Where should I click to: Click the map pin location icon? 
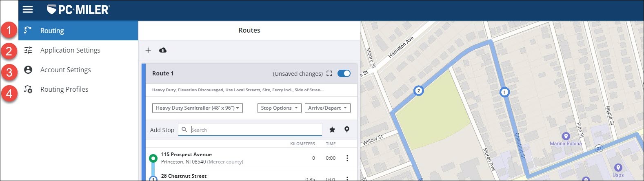[347, 129]
